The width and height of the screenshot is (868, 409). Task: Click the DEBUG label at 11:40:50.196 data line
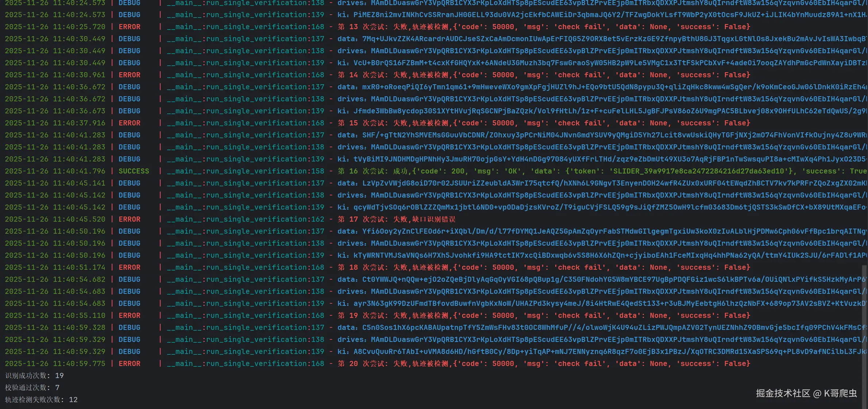[x=129, y=231]
